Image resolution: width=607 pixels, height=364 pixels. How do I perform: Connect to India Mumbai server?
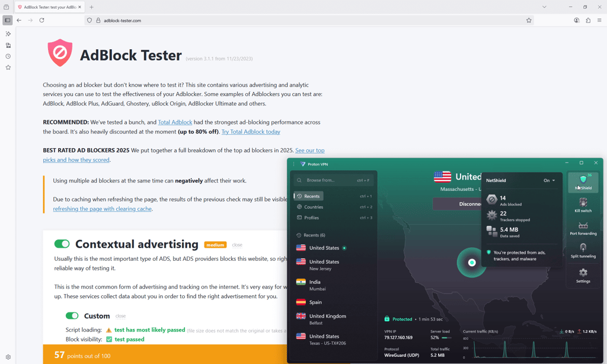coord(333,285)
